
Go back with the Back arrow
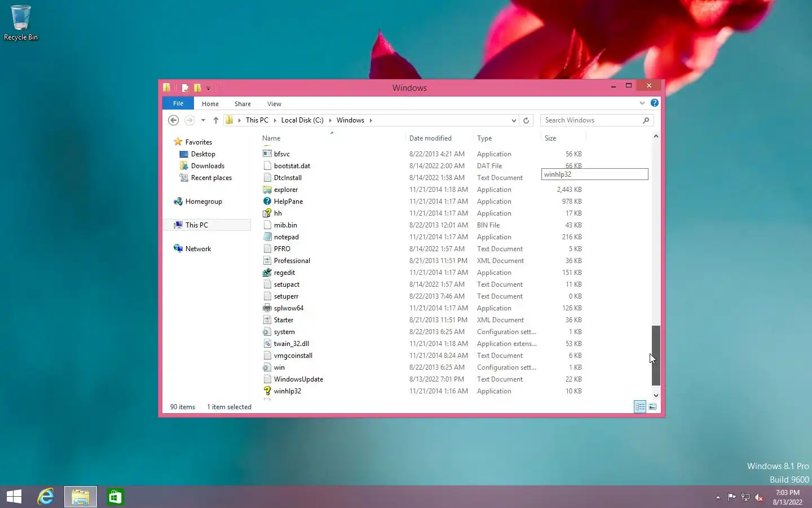pos(174,120)
